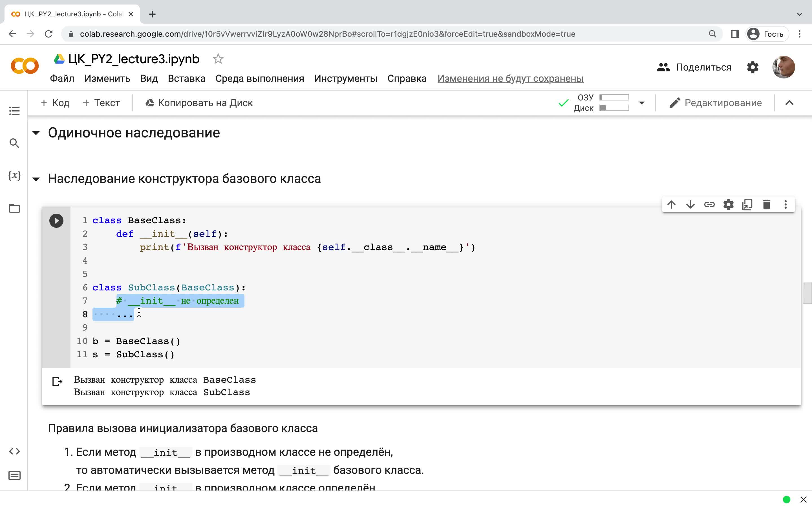Image resolution: width=812 pixels, height=508 pixels.
Task: Collapse Наследование конструктора базового класса section
Action: [x=36, y=179]
